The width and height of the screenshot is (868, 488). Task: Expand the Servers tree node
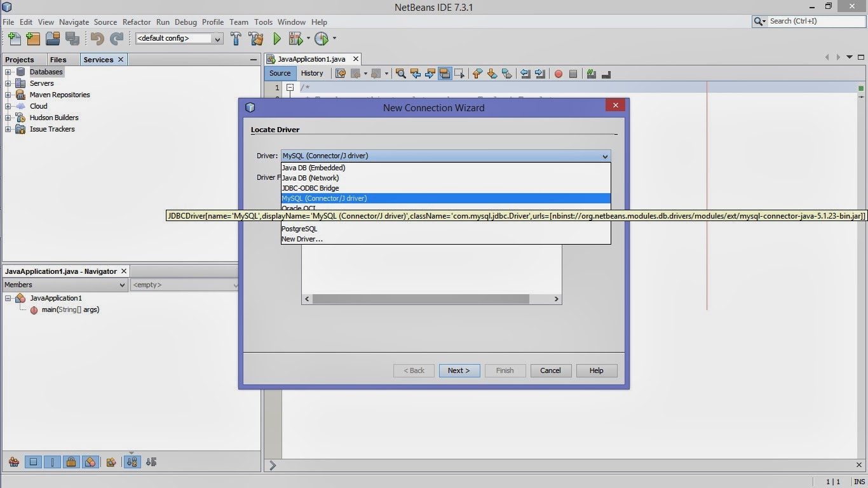pos(8,83)
